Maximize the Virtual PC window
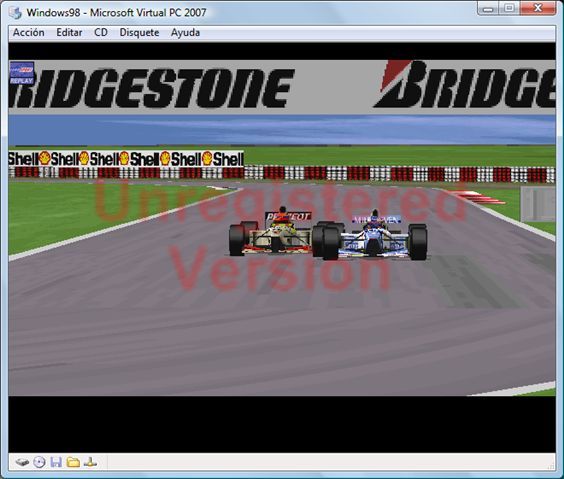This screenshot has width=564, height=479. tap(509, 8)
